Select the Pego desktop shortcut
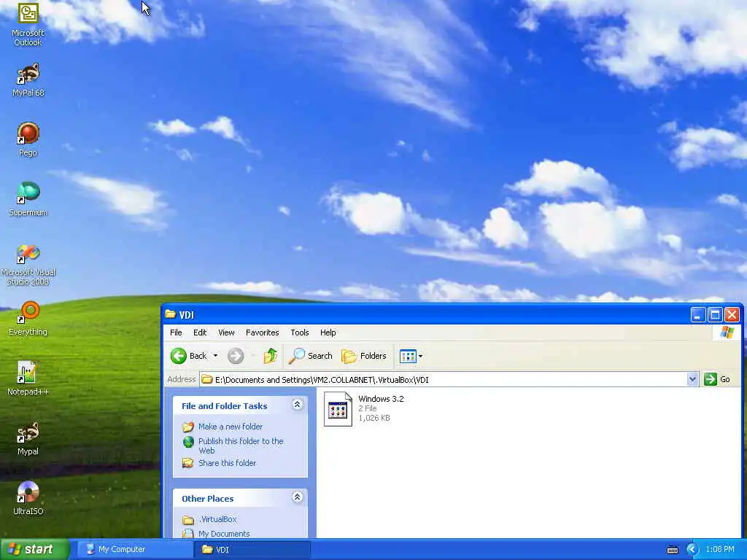 (x=28, y=139)
